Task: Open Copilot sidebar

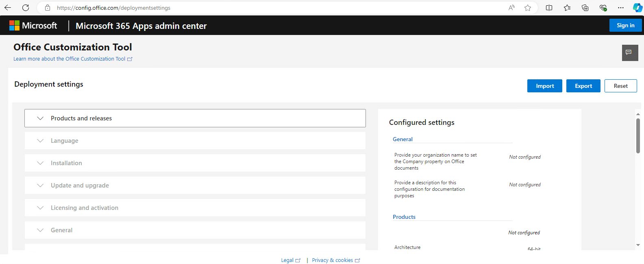Action: (637, 8)
